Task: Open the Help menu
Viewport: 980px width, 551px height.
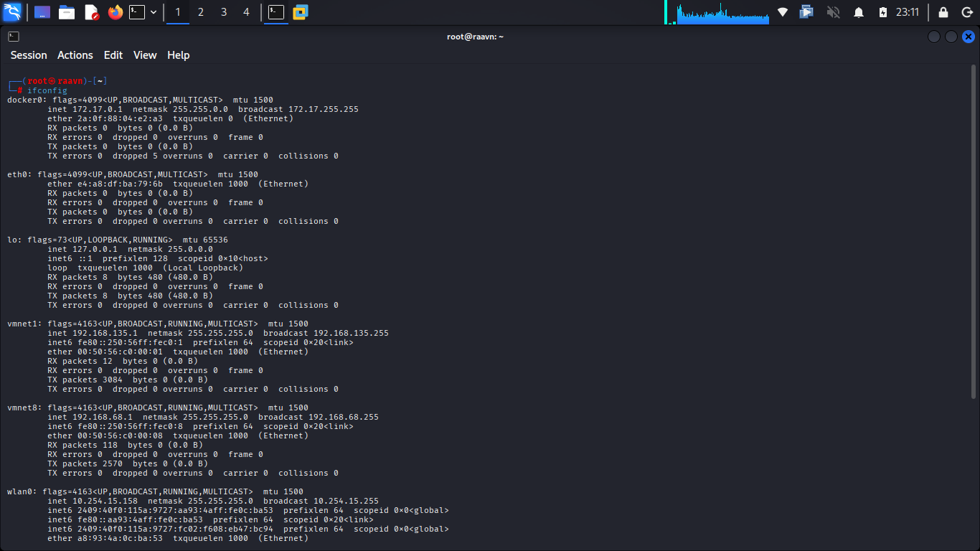Action: point(179,55)
